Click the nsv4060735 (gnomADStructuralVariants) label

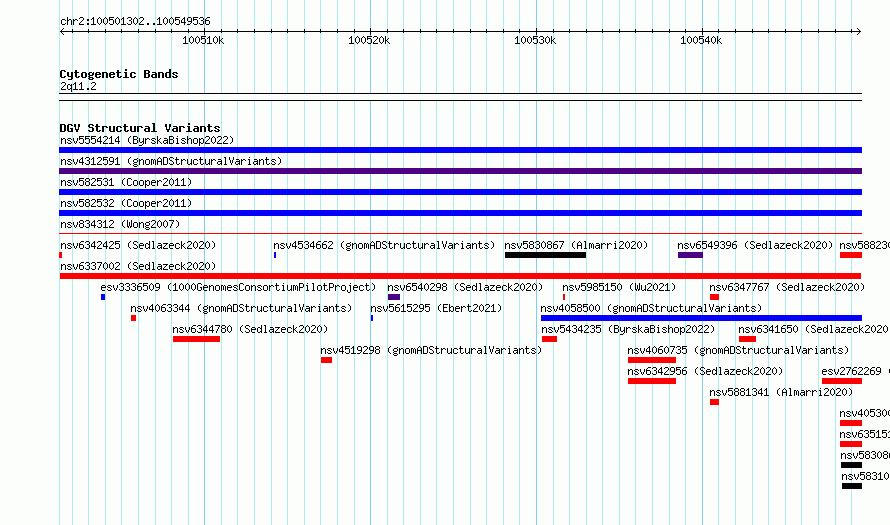738,350
